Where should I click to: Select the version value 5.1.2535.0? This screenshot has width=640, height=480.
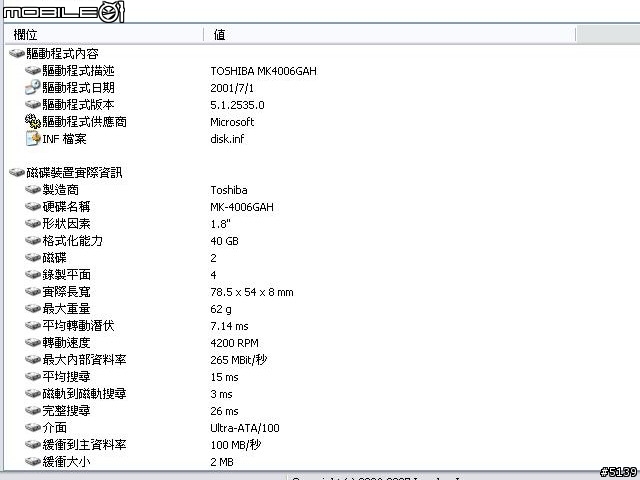[x=237, y=105]
